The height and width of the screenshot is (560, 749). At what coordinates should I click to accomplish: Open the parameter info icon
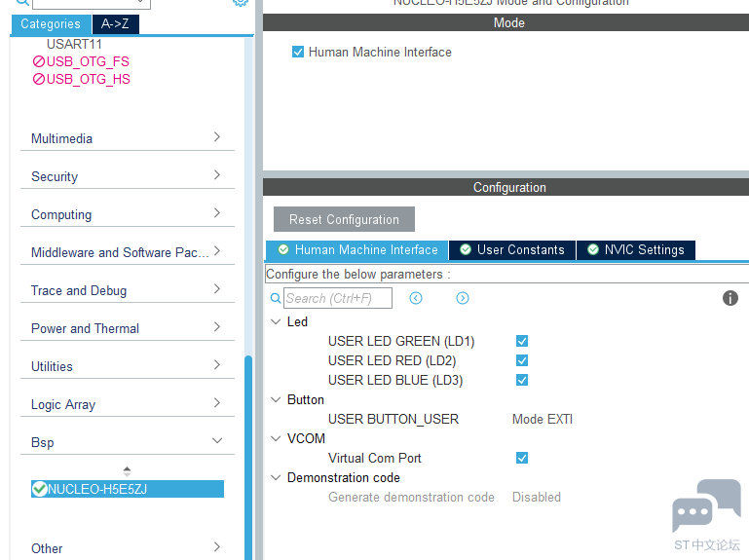(x=730, y=298)
